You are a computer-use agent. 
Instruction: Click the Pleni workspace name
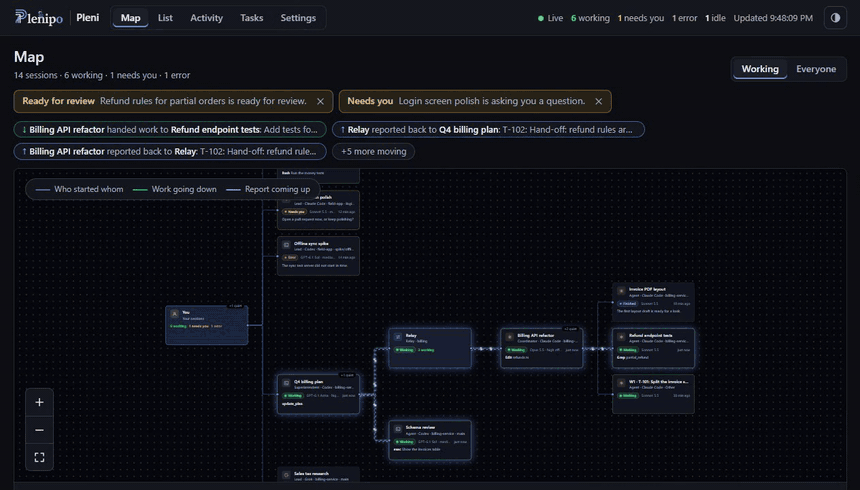click(x=88, y=18)
